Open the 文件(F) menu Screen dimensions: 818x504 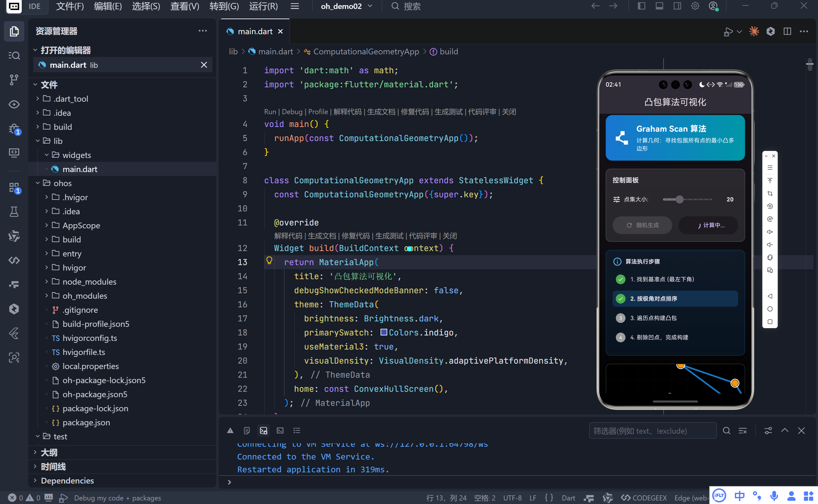tap(70, 6)
